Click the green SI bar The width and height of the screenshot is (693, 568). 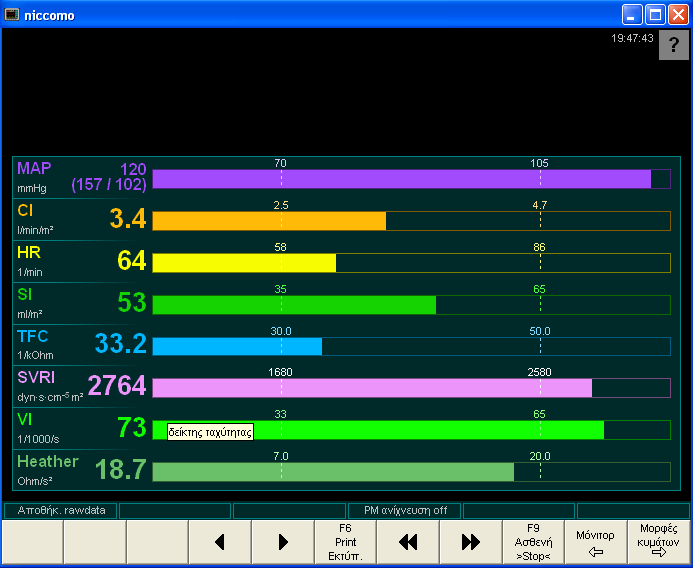tap(411, 305)
